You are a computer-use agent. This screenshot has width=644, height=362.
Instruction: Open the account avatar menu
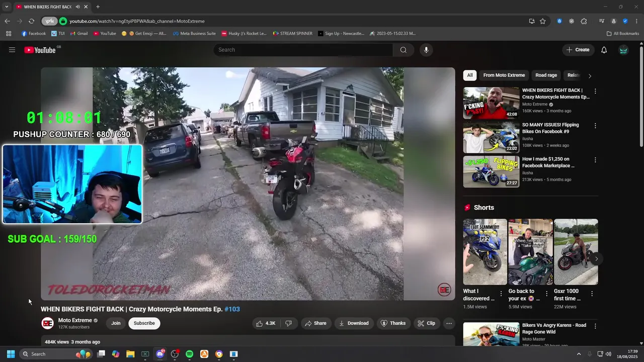[623, 50]
